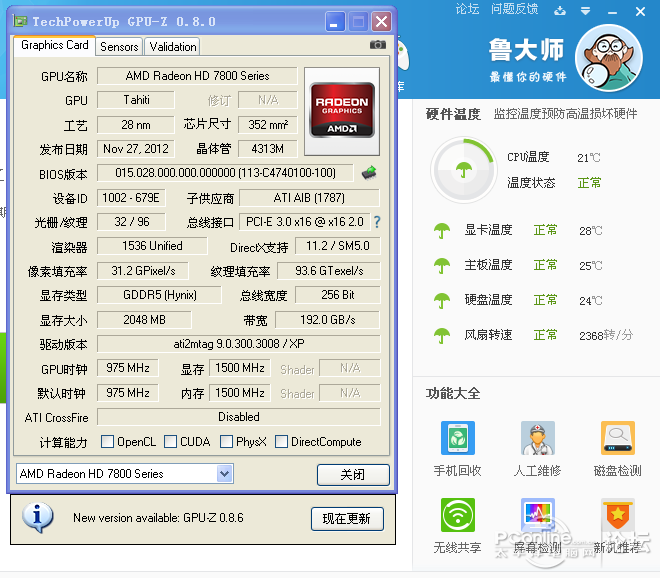Click the umbrella icon beside 显卡温度
660x578 pixels.
[x=442, y=230]
